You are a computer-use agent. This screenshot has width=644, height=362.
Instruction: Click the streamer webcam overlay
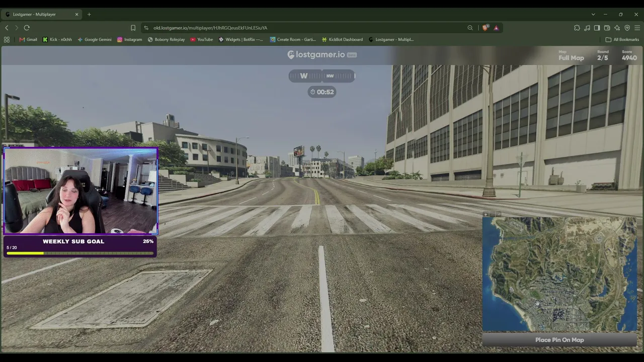[80, 191]
